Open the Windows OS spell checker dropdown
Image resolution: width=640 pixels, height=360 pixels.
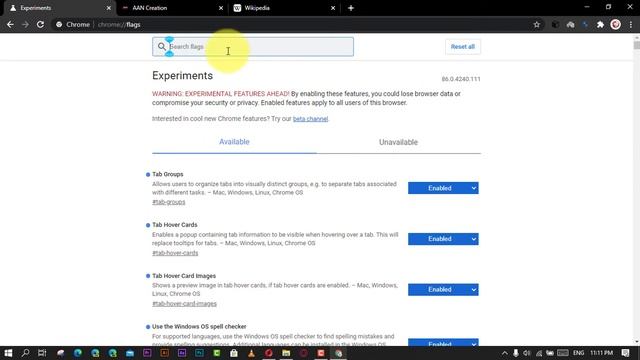click(x=443, y=342)
